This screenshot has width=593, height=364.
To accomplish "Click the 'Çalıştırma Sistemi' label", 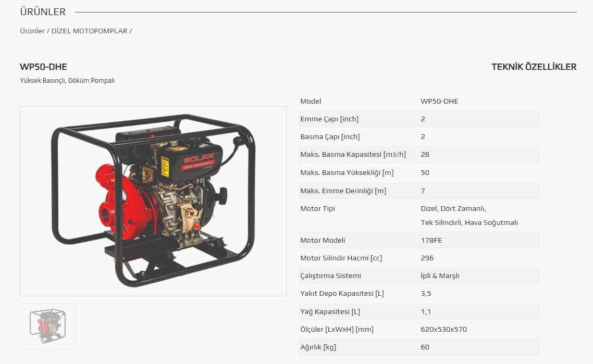I will tap(330, 276).
